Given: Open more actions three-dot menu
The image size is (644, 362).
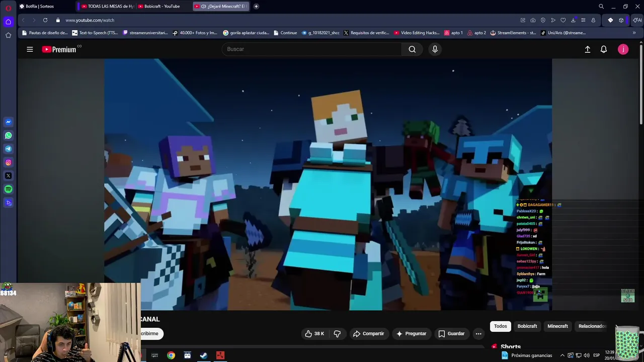Looking at the screenshot, I should (478, 333).
